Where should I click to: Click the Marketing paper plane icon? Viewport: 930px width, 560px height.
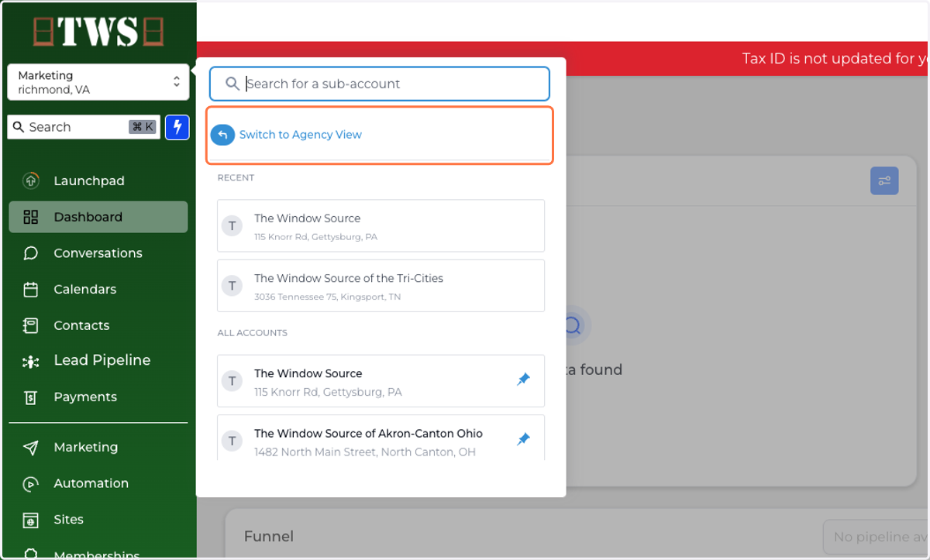(x=31, y=447)
